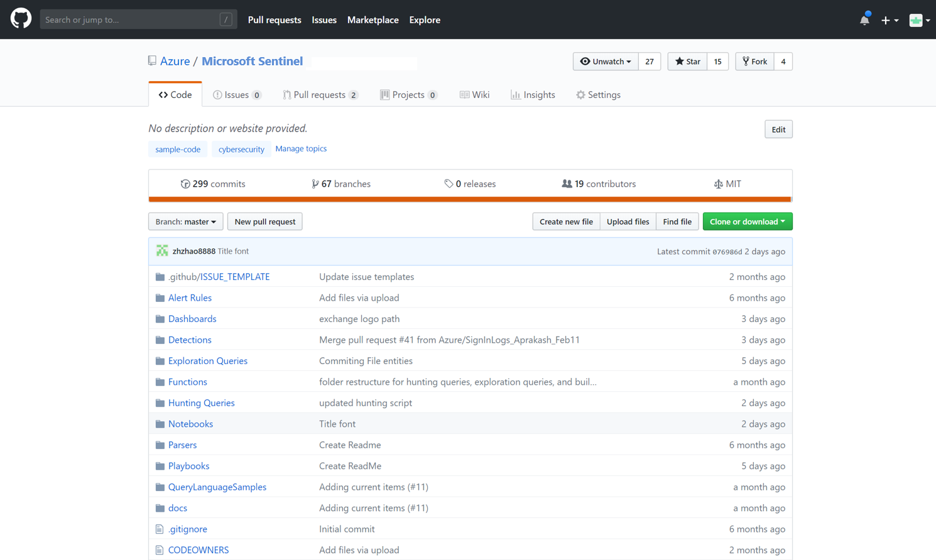936x560 pixels.
Task: Click the folder icon for Playbooks
Action: pos(160,466)
